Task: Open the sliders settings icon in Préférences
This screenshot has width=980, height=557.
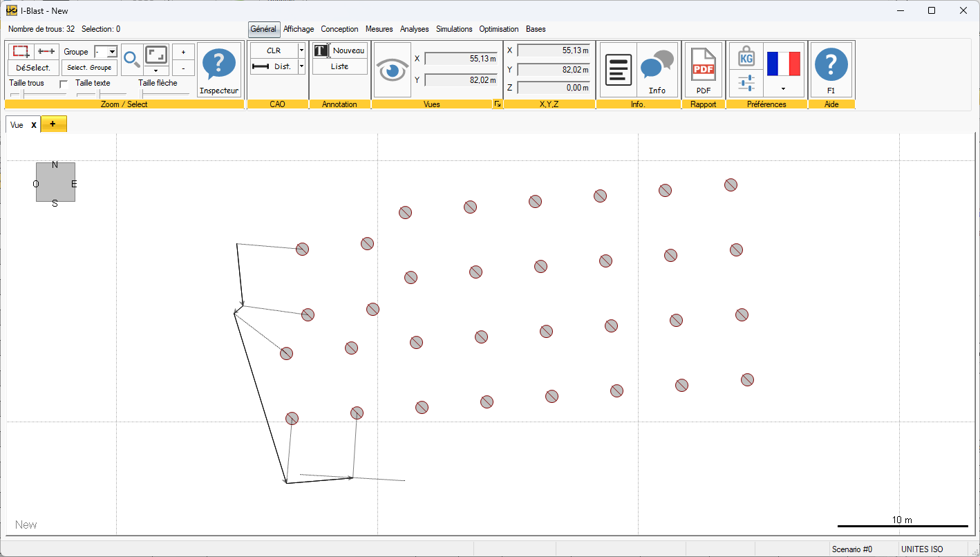Action: coord(746,84)
